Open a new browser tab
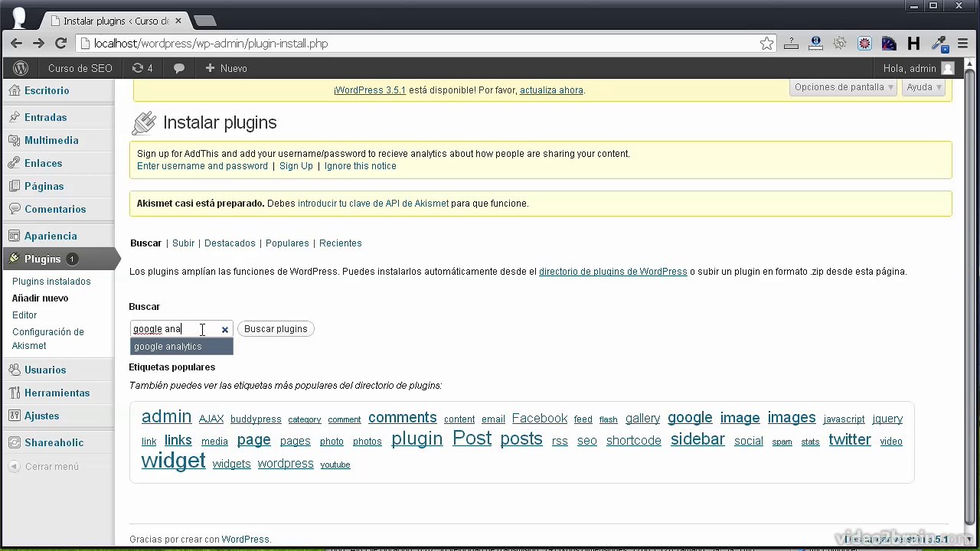Image resolution: width=980 pixels, height=551 pixels. (x=205, y=21)
